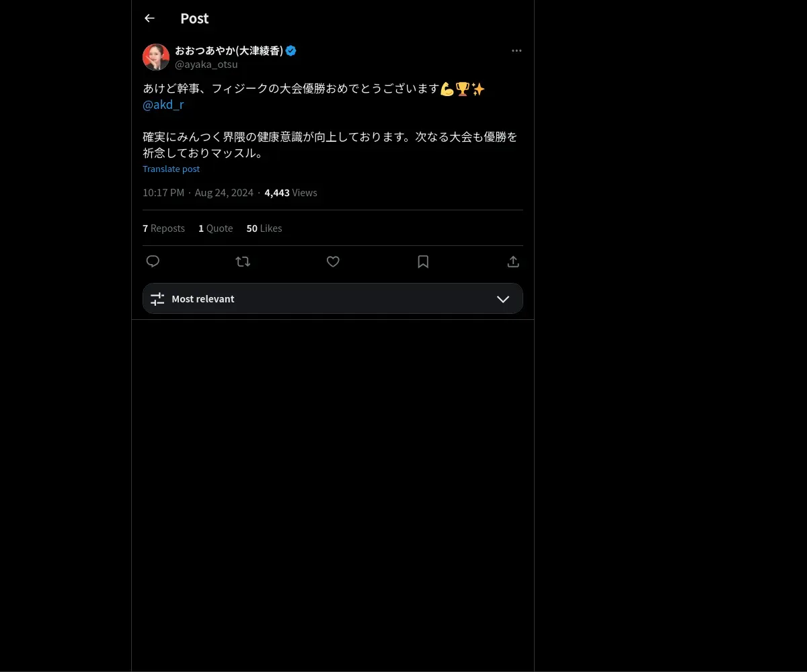Open the filter sliders icon
The height and width of the screenshot is (672, 807).
click(x=157, y=299)
